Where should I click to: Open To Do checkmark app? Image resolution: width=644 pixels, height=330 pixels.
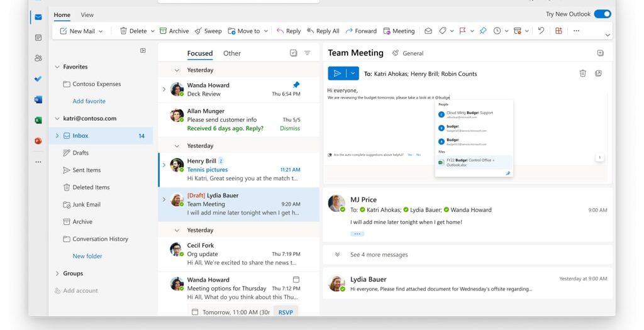[38, 79]
